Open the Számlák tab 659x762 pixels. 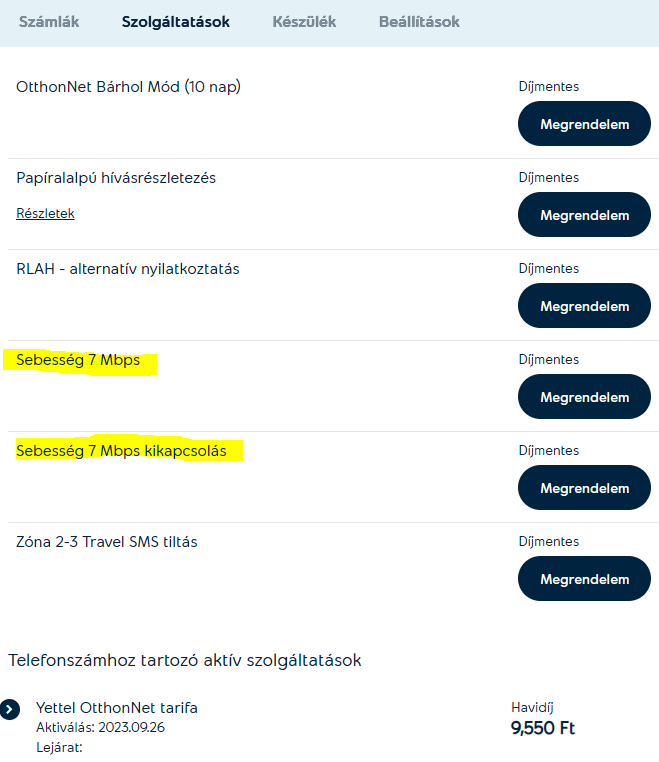pyautogui.click(x=49, y=21)
